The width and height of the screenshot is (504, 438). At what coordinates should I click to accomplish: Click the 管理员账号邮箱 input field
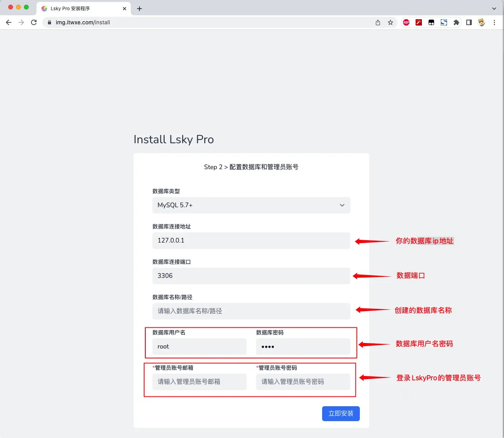click(199, 382)
